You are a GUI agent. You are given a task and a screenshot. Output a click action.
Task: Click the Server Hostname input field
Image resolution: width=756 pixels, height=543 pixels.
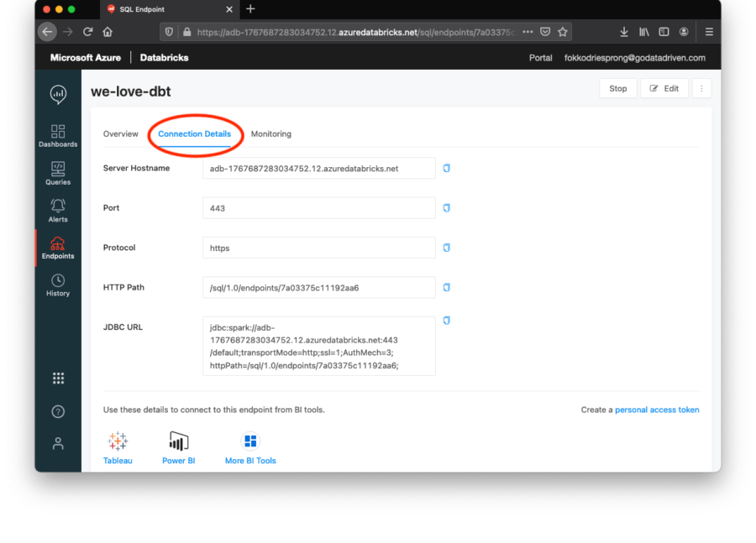[318, 168]
